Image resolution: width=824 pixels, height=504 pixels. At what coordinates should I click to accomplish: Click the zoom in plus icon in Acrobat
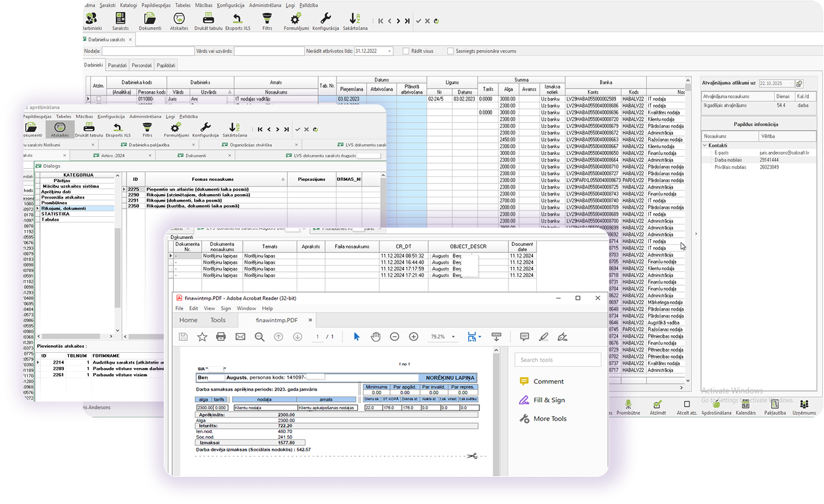point(414,336)
